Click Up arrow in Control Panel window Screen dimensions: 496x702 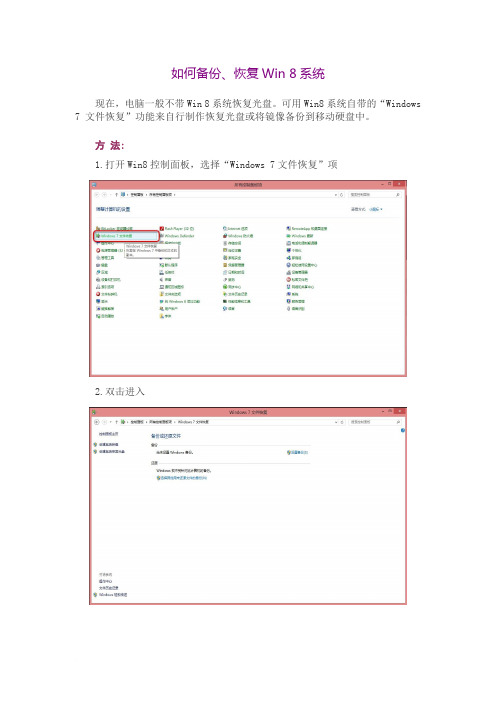coord(116,195)
